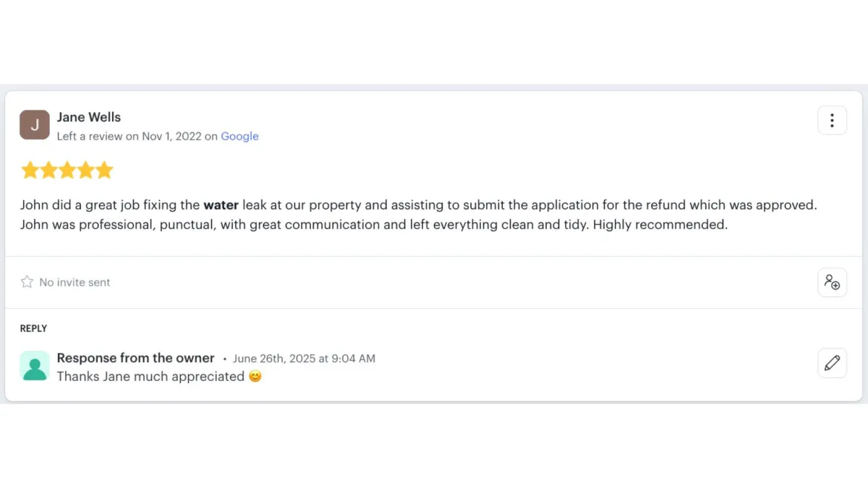Click the owner's green avatar icon
This screenshot has width=868, height=488.
click(35, 366)
